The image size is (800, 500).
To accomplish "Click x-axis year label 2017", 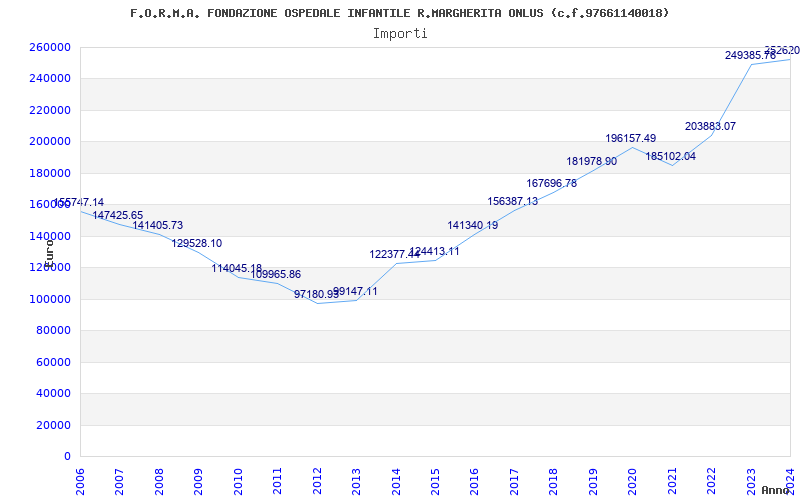I will [x=514, y=481].
